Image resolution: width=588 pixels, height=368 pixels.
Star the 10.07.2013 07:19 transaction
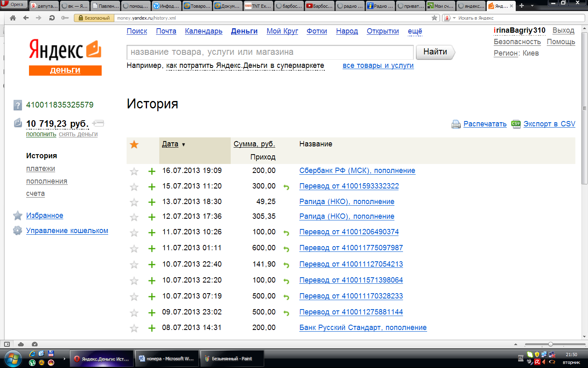point(134,296)
